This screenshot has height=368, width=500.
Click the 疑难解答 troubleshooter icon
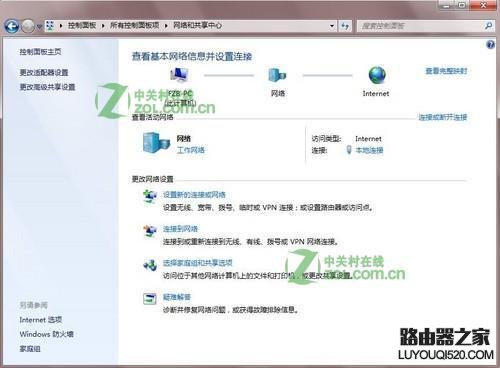pos(150,299)
